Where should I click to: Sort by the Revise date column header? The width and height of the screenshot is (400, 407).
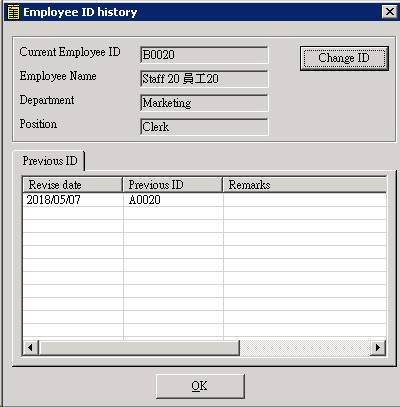click(72, 185)
